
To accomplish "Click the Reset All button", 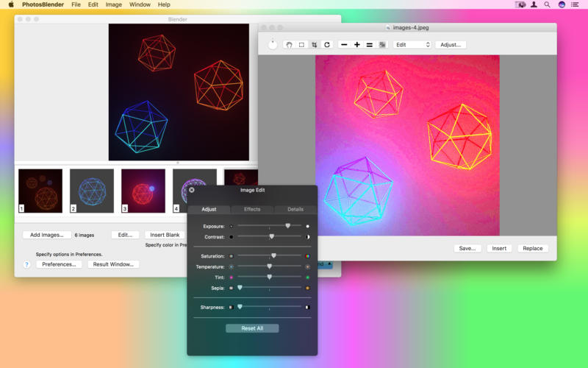I will pos(252,328).
